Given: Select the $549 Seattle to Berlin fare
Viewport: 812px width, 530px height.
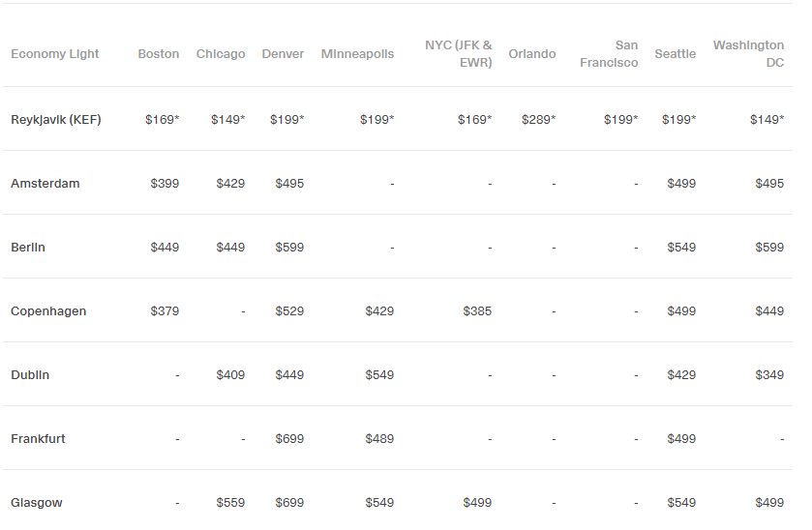Looking at the screenshot, I should pos(681,248).
